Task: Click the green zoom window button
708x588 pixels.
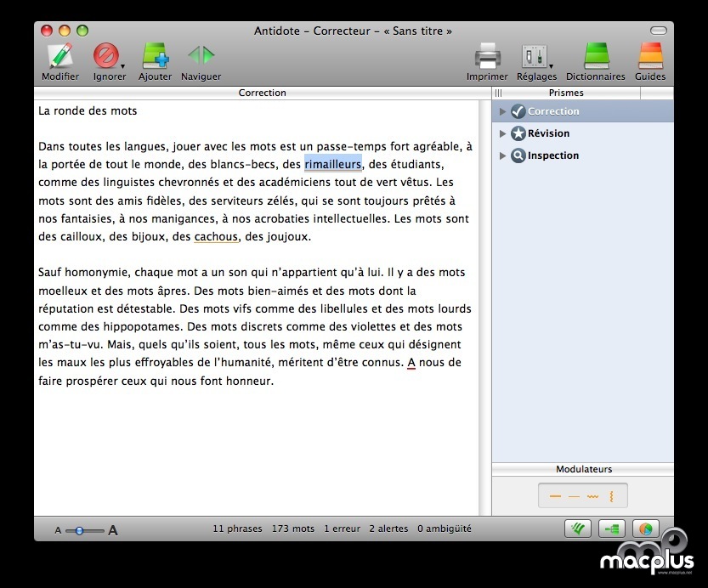Action: 82,31
